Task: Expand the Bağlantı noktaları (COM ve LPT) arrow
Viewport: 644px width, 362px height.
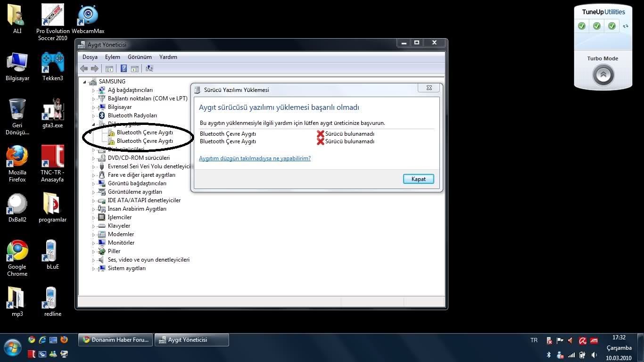Action: coord(93,99)
